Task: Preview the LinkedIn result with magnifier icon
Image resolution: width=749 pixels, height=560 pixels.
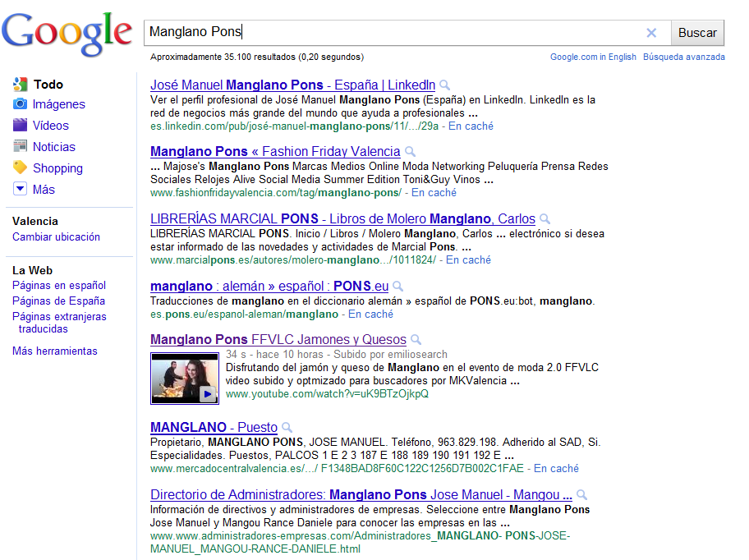Action: [x=445, y=85]
